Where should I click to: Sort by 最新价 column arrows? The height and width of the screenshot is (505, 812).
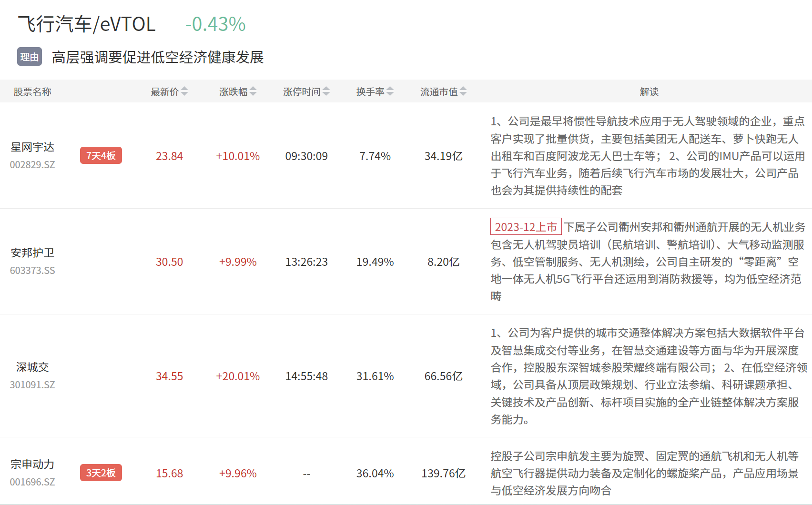(x=184, y=91)
